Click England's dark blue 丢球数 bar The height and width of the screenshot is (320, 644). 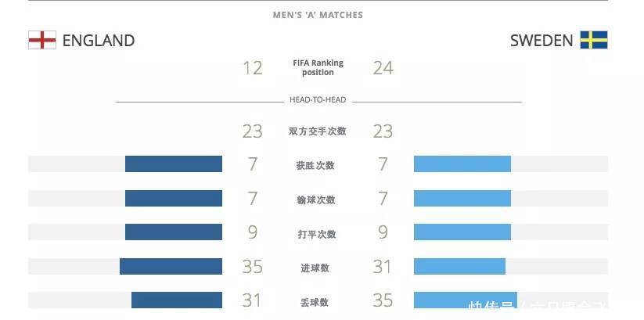[177, 300]
